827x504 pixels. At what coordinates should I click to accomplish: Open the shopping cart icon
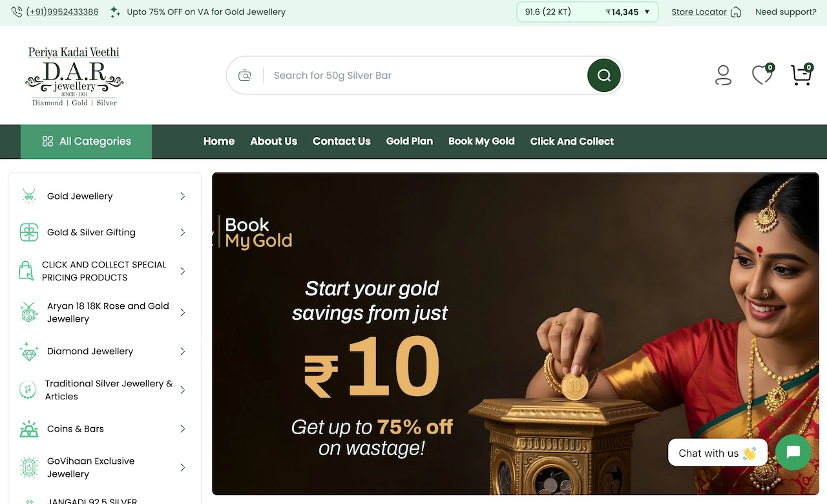(x=801, y=75)
